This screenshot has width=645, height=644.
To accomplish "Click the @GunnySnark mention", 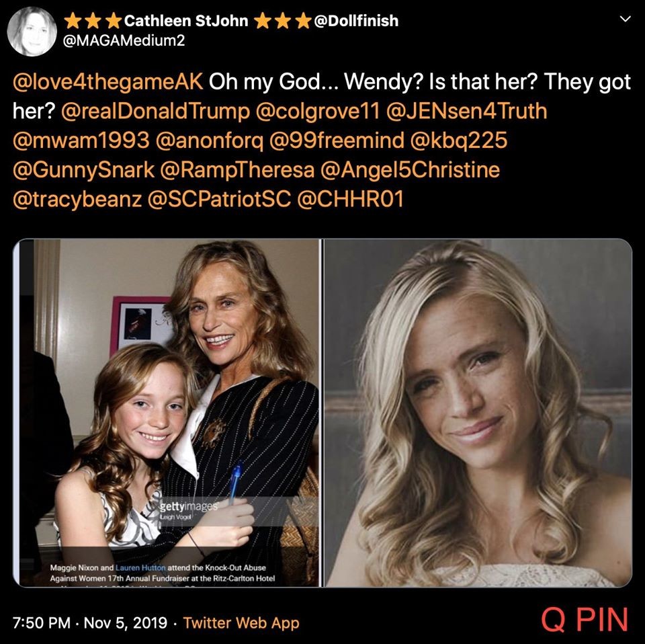I will point(82,169).
